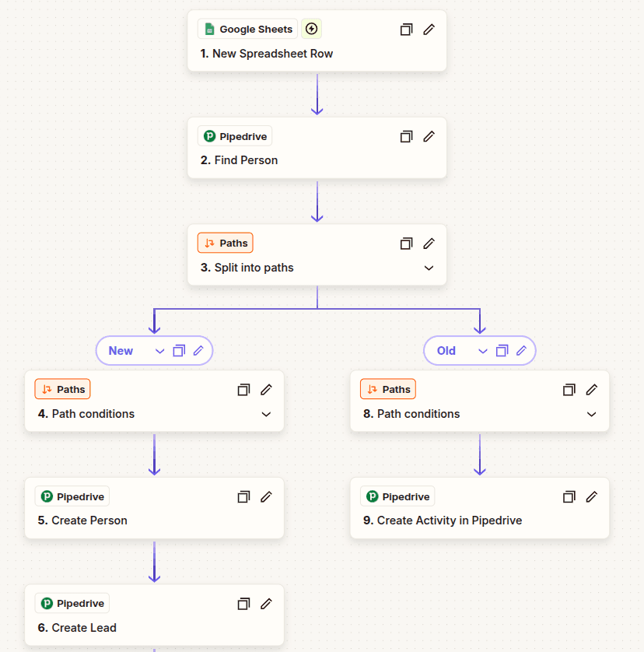The height and width of the screenshot is (652, 644).
Task: Click the Pipedrive icon on Find Person
Action: (210, 135)
